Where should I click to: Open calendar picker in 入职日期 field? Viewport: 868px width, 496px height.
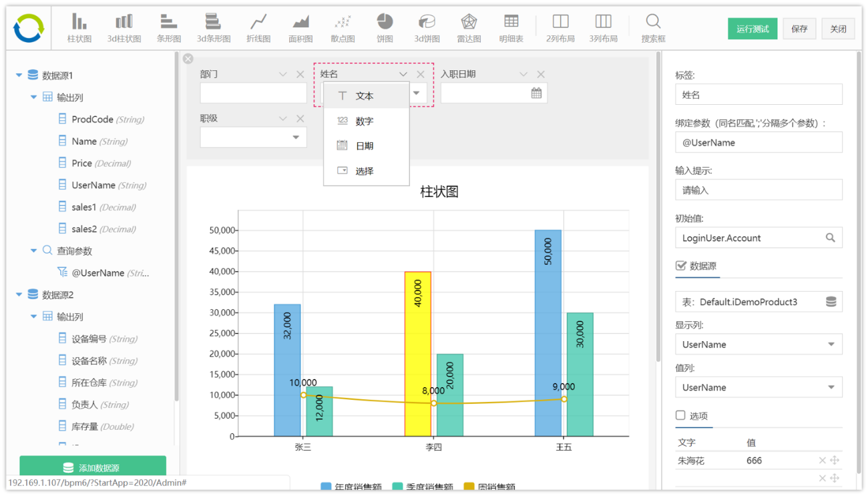(536, 93)
